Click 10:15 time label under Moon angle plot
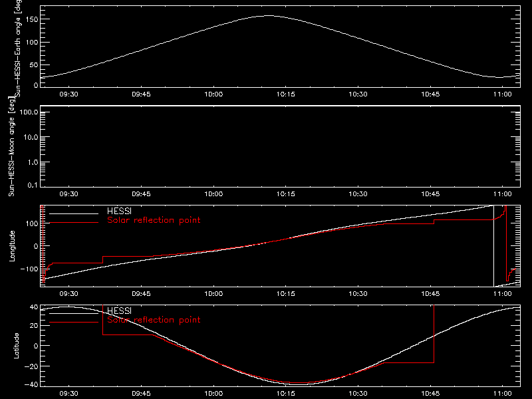The image size is (532, 399). click(x=286, y=194)
